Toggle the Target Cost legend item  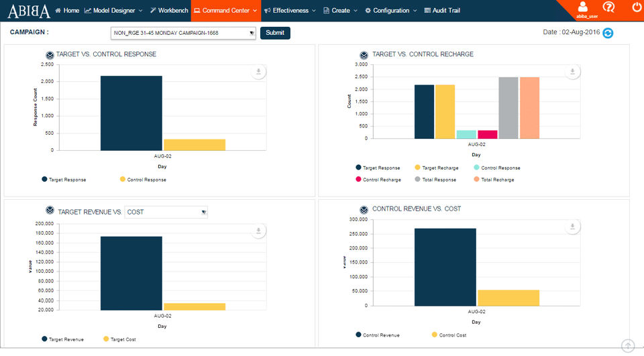(x=119, y=339)
